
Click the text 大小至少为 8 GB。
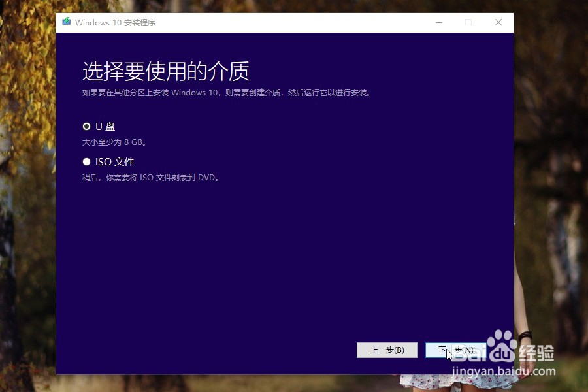[114, 142]
